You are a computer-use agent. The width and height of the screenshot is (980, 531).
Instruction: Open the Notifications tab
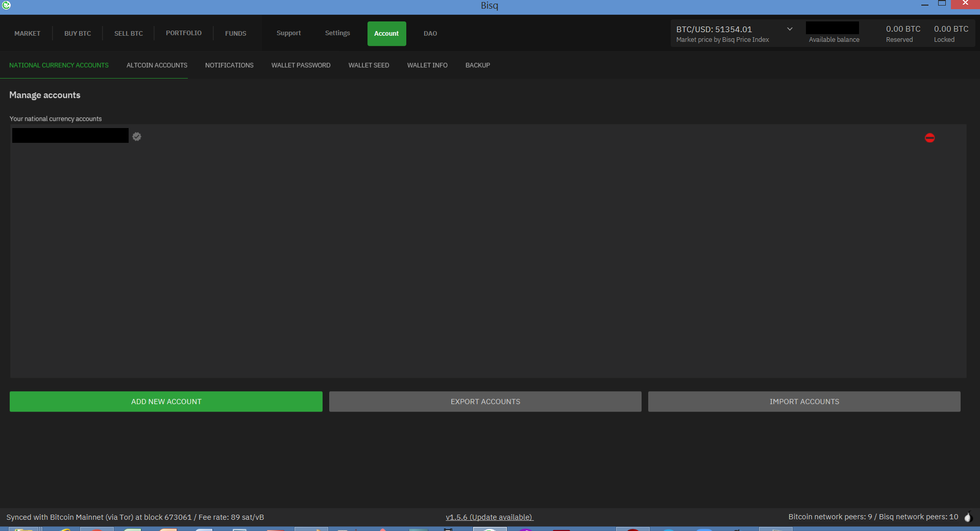(x=229, y=65)
